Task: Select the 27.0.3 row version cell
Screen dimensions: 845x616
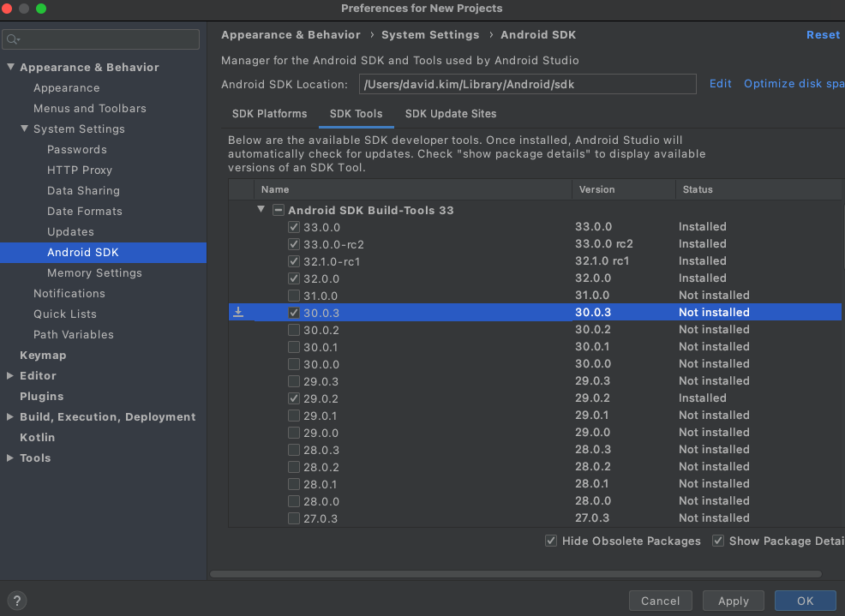Action: (x=591, y=518)
